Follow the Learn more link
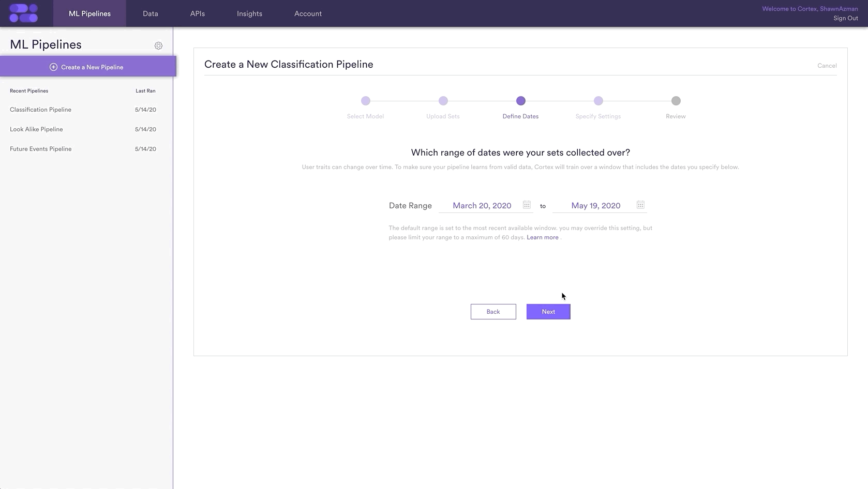The image size is (868, 489). coord(543,237)
